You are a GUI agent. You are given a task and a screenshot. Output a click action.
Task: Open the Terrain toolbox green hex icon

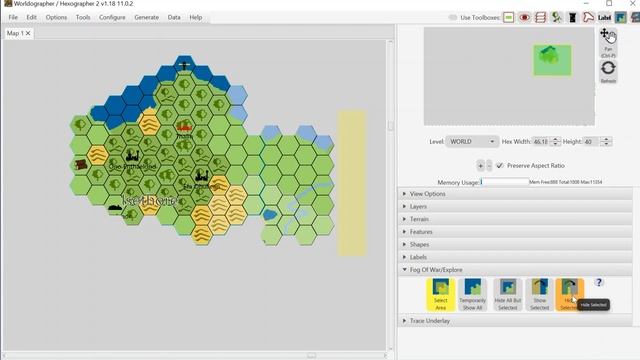click(508, 18)
